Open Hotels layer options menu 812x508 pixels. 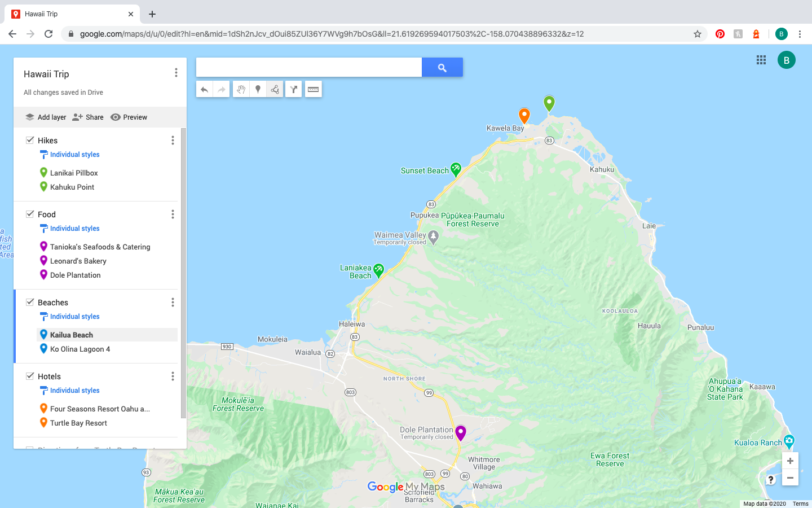173,376
